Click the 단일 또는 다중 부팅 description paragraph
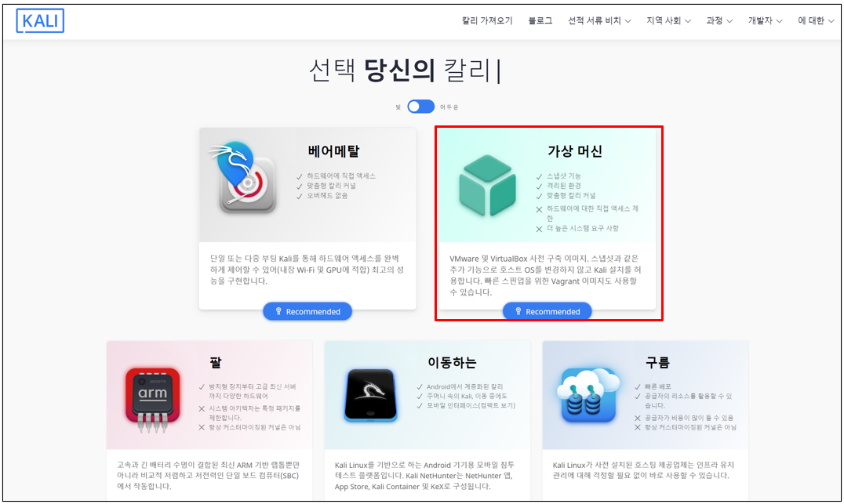 (307, 270)
